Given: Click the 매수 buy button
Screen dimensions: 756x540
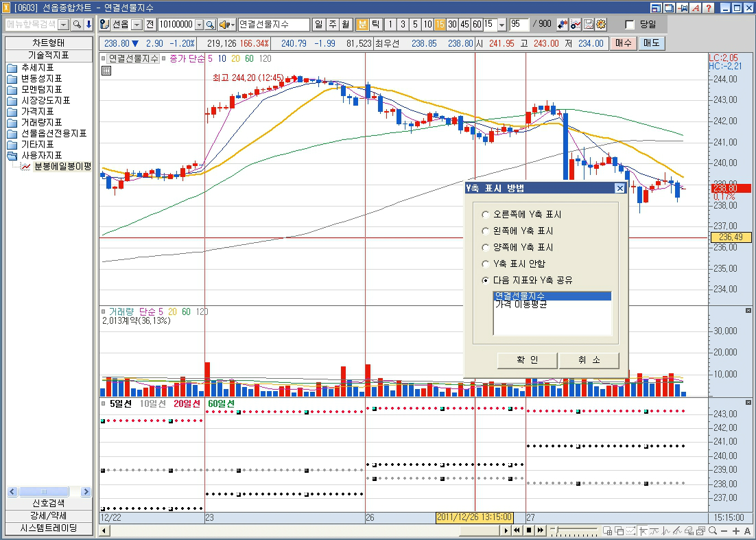Looking at the screenshot, I should pyautogui.click(x=624, y=43).
